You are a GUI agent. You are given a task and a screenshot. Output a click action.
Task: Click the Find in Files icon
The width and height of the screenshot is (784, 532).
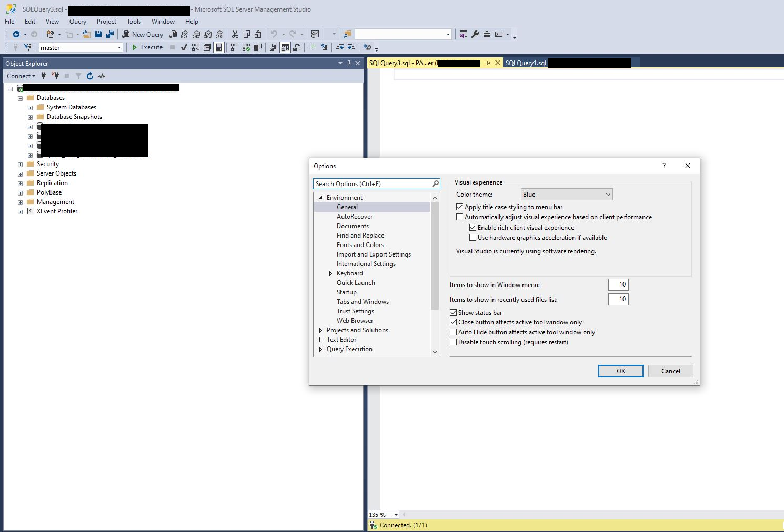click(x=347, y=34)
